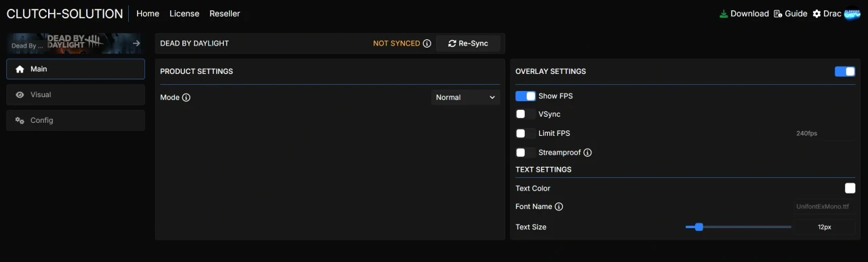
Task: Open the Main section
Action: coord(75,69)
